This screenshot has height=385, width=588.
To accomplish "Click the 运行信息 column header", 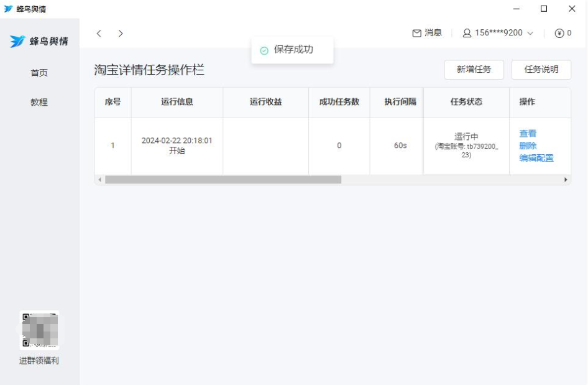I will click(177, 101).
